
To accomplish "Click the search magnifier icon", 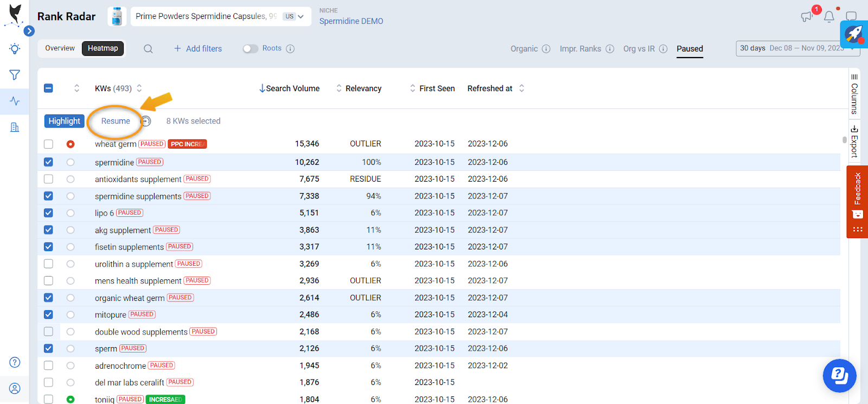I will (x=148, y=49).
